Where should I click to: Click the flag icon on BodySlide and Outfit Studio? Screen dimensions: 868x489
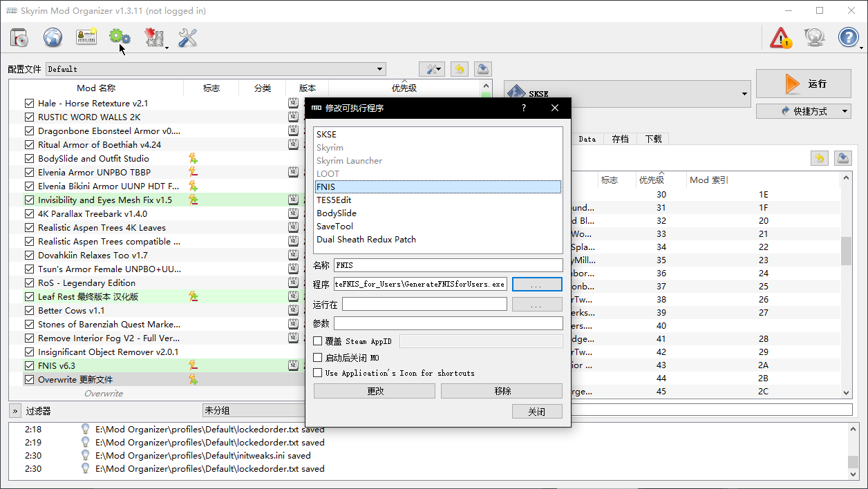pos(194,158)
